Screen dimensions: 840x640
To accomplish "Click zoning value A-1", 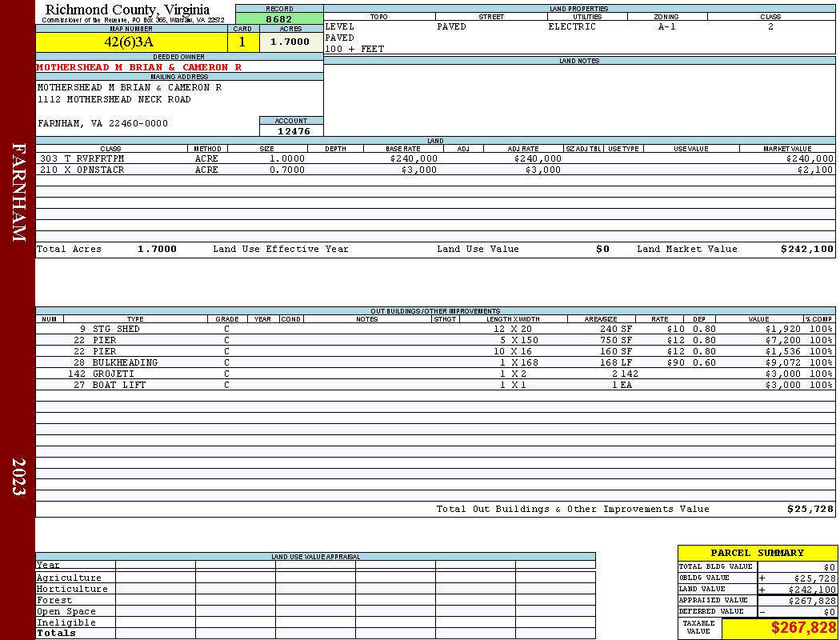I will [667, 26].
